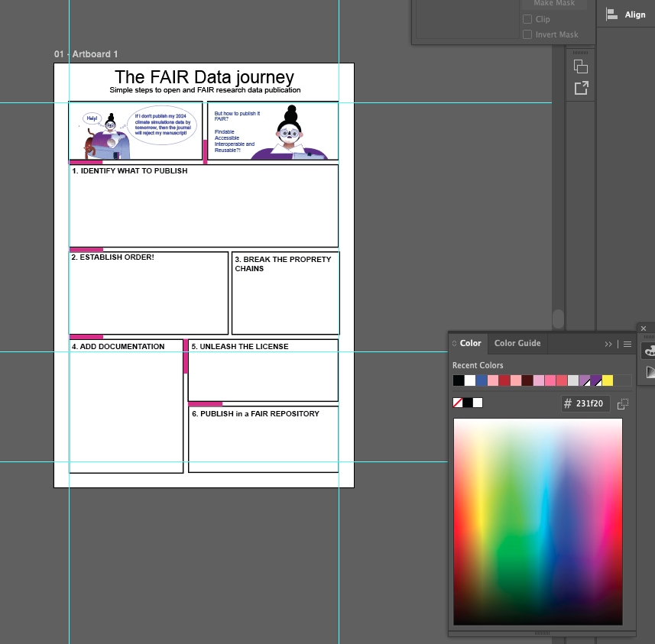Select the "4. ADD DOCUMENTATION" heading
655x644 pixels.
point(118,347)
